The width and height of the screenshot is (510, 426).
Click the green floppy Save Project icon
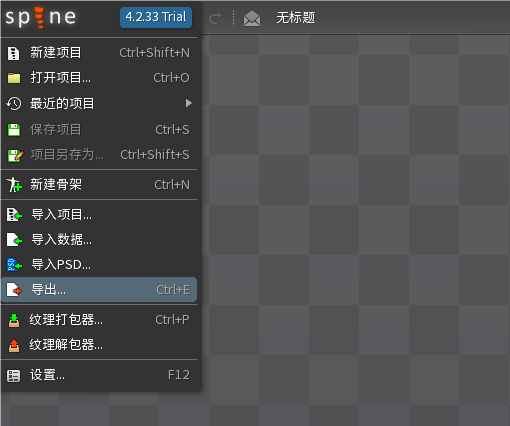14,130
